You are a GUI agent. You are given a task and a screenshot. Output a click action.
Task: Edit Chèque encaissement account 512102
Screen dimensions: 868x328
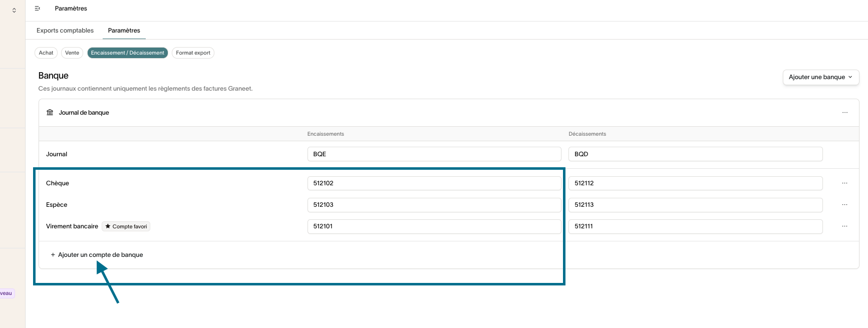click(x=434, y=183)
